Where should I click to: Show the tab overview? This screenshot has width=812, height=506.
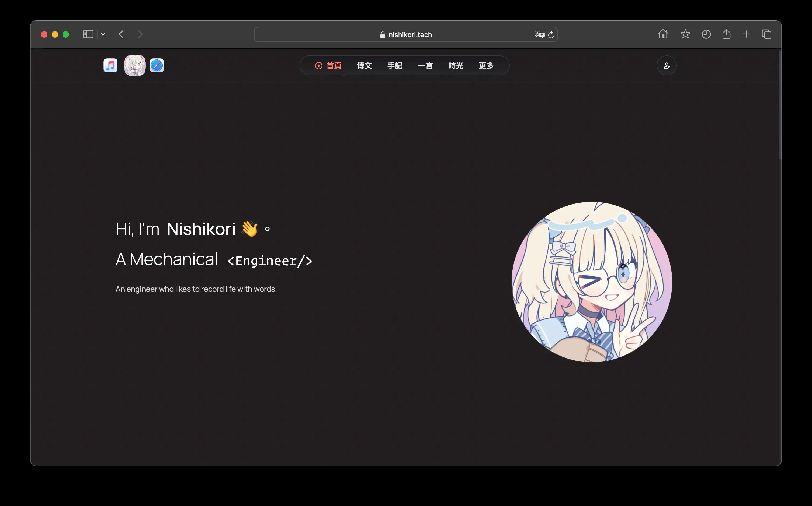click(766, 34)
